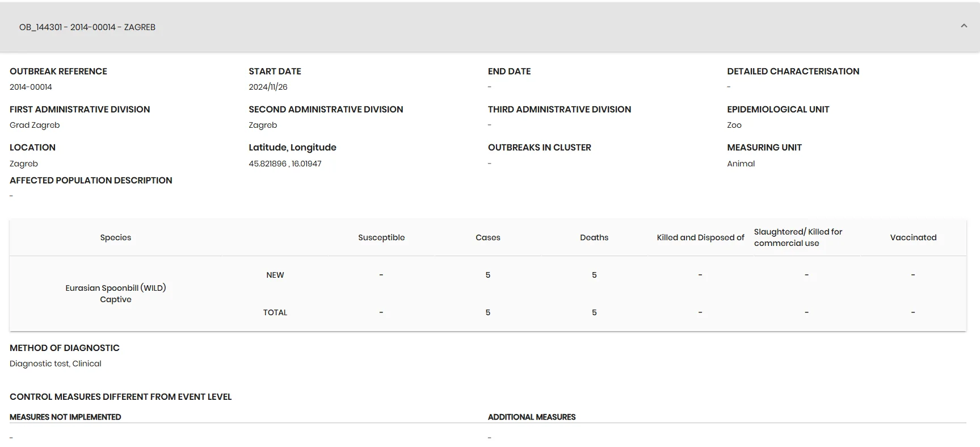Click the Species column header
Image resolution: width=980 pixels, height=447 pixels.
[116, 237]
